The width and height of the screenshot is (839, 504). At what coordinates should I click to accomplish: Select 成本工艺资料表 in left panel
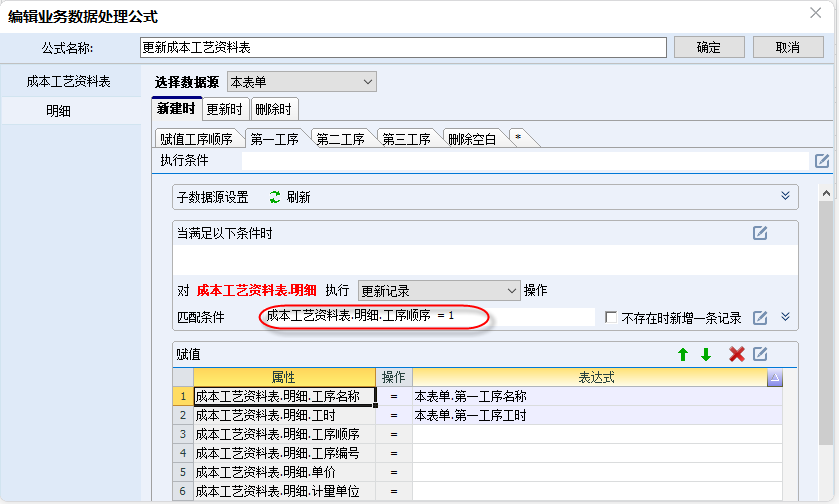coord(68,81)
